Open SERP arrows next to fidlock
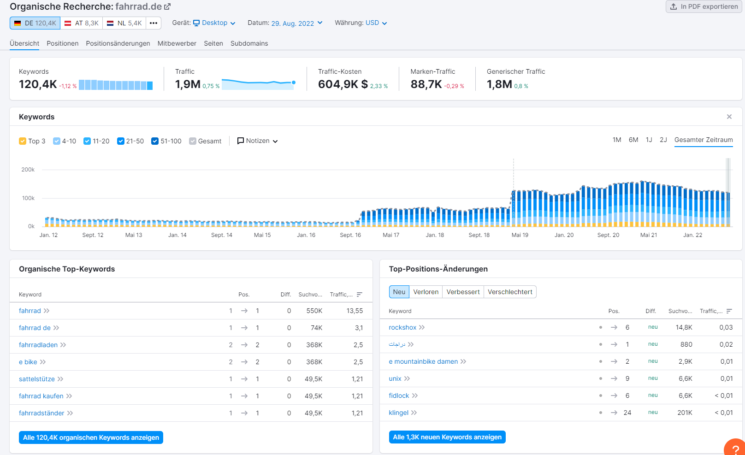Viewport: 745px width, 455px height. pyautogui.click(x=415, y=396)
